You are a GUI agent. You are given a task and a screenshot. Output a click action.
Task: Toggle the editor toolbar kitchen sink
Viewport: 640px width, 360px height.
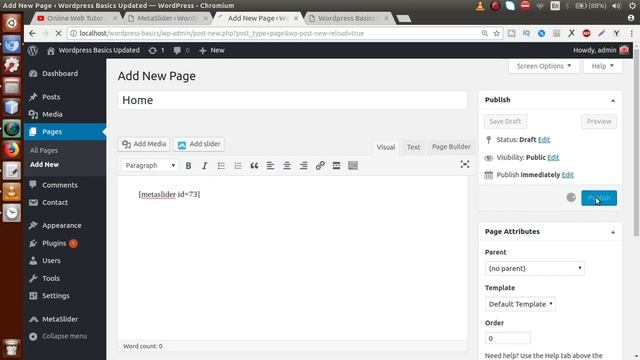(353, 166)
